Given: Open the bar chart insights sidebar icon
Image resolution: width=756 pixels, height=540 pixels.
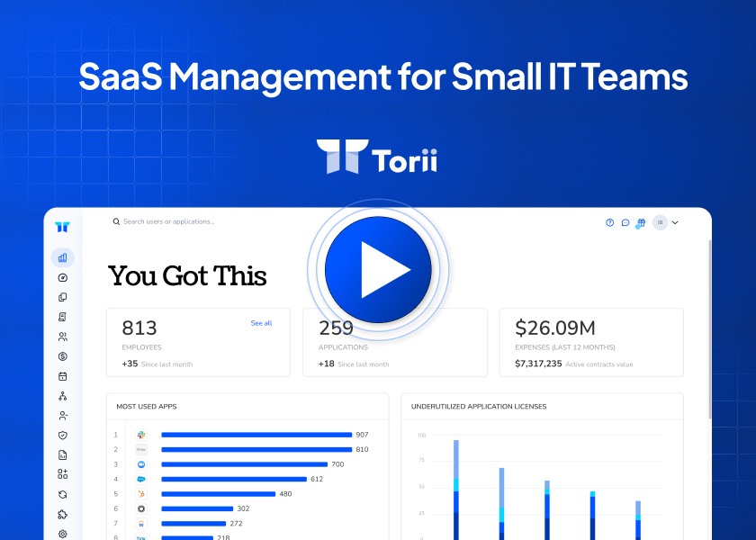Looking at the screenshot, I should pos(63,257).
